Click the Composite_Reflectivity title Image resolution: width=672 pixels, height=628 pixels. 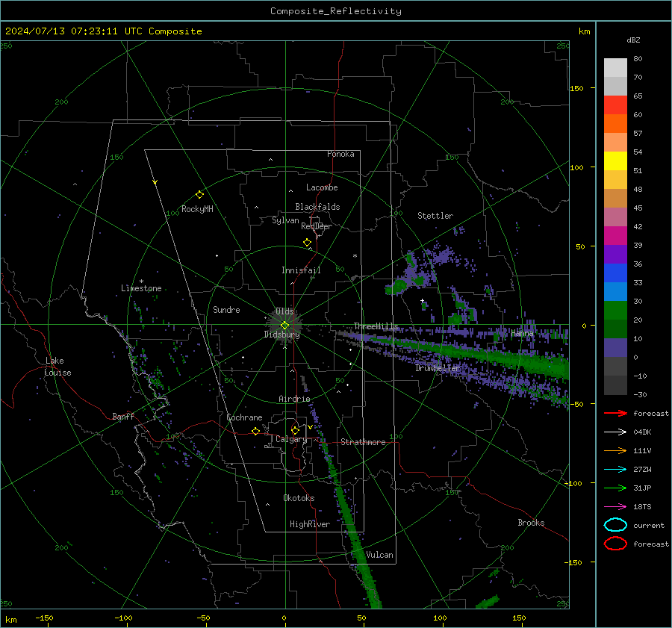[336, 11]
